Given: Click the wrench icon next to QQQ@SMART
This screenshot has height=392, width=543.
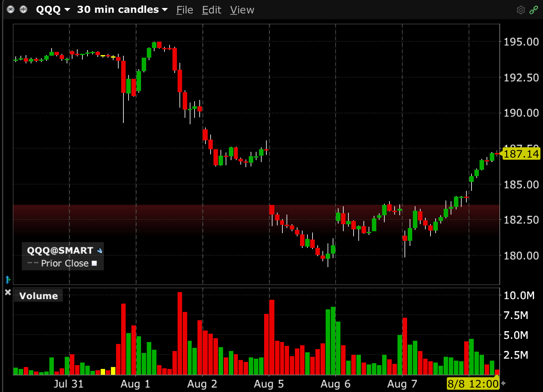Looking at the screenshot, I should point(100,250).
